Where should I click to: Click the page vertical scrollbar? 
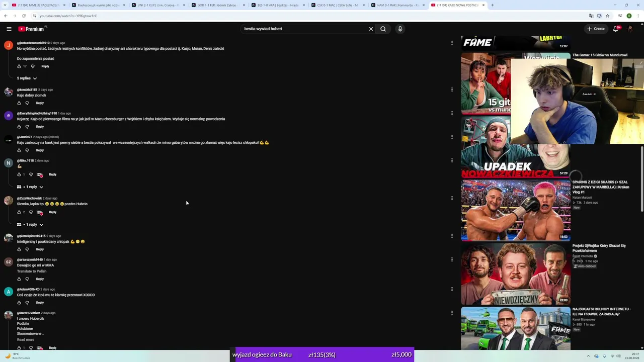tap(642, 178)
